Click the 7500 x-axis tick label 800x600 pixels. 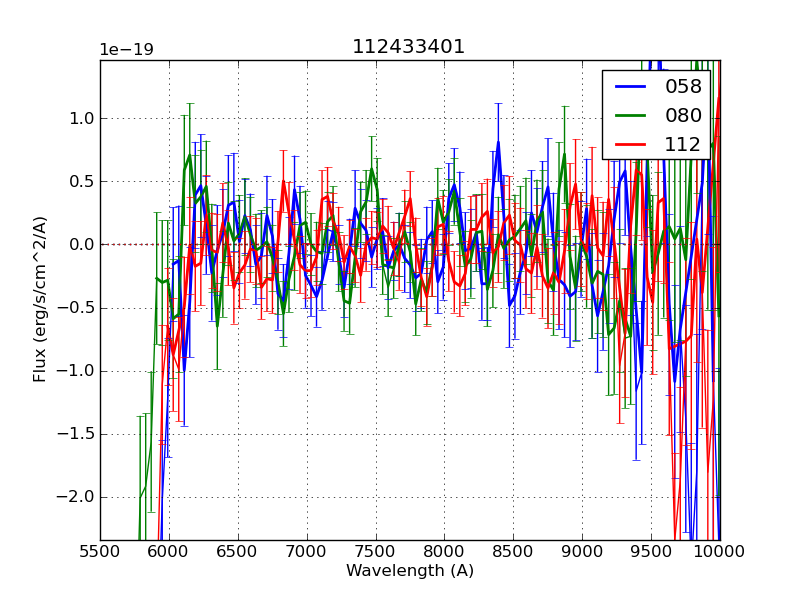[x=376, y=551]
